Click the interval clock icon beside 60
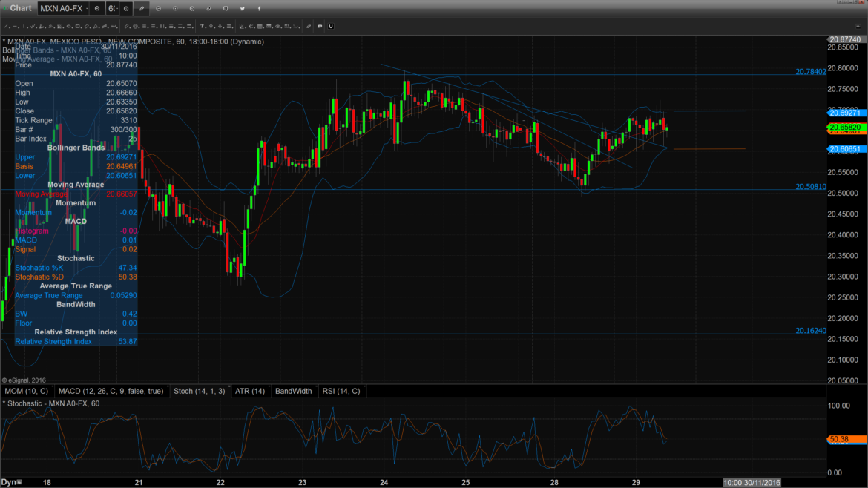 126,8
